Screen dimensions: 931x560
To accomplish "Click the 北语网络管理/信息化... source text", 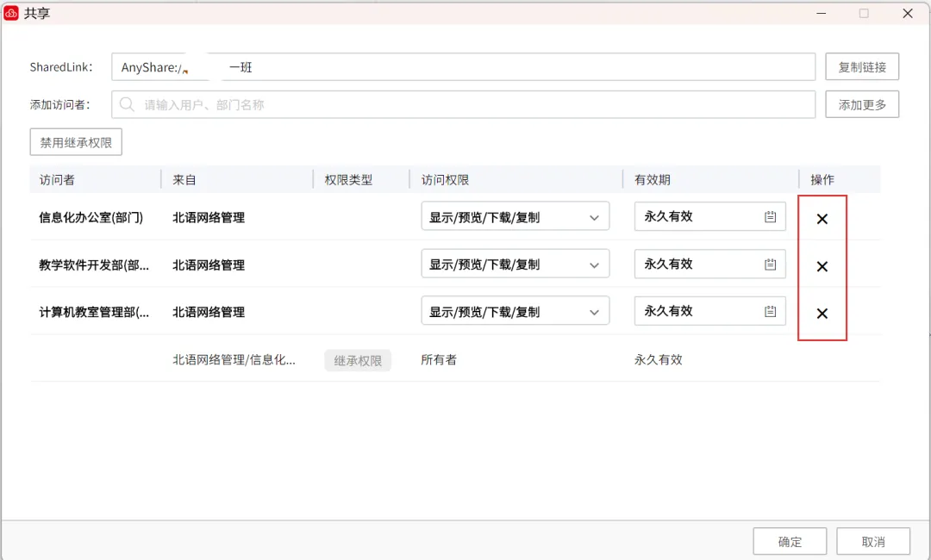I will click(x=234, y=359).
